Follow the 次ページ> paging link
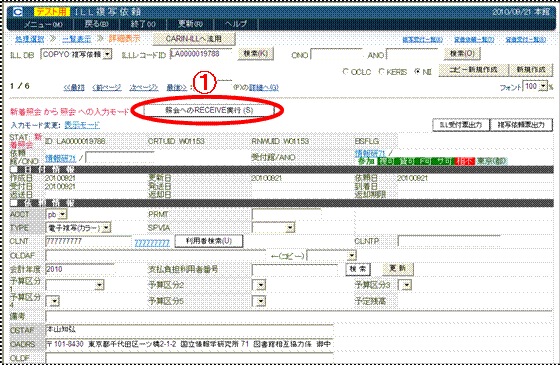 tap(144, 87)
